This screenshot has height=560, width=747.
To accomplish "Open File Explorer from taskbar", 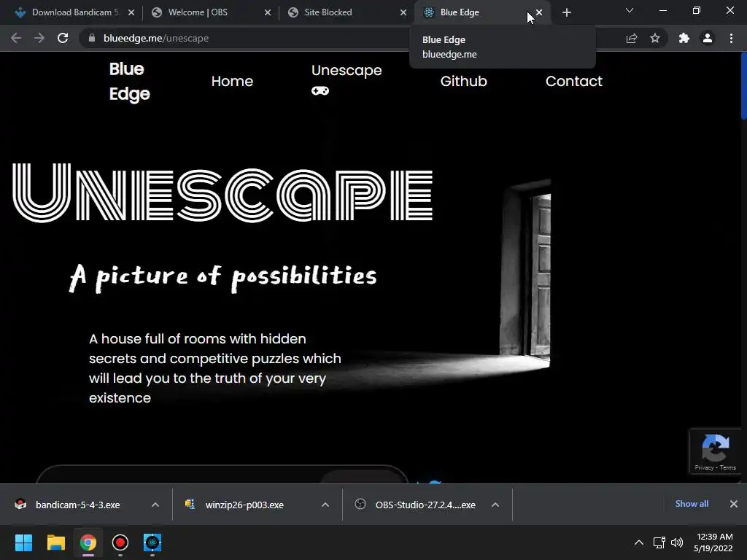I will click(55, 542).
